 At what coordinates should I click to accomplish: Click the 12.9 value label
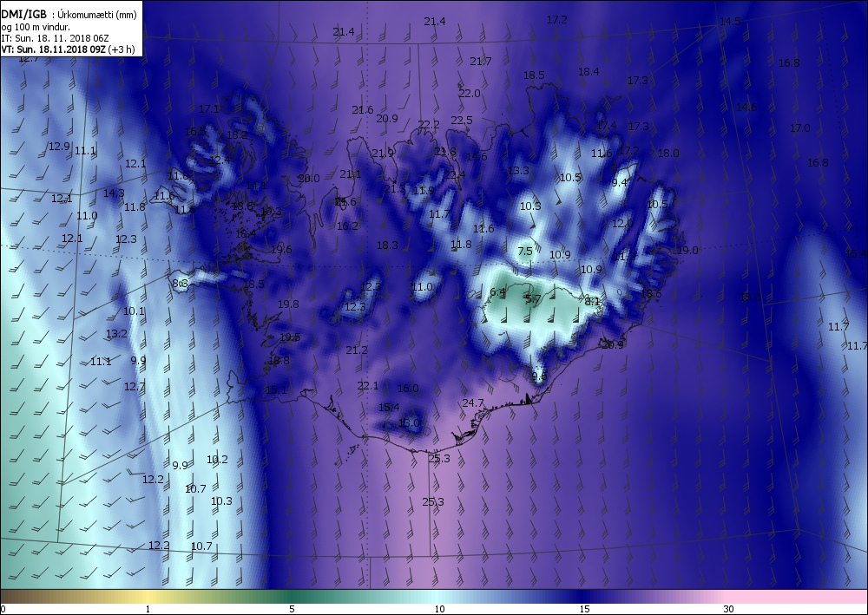[x=59, y=147]
